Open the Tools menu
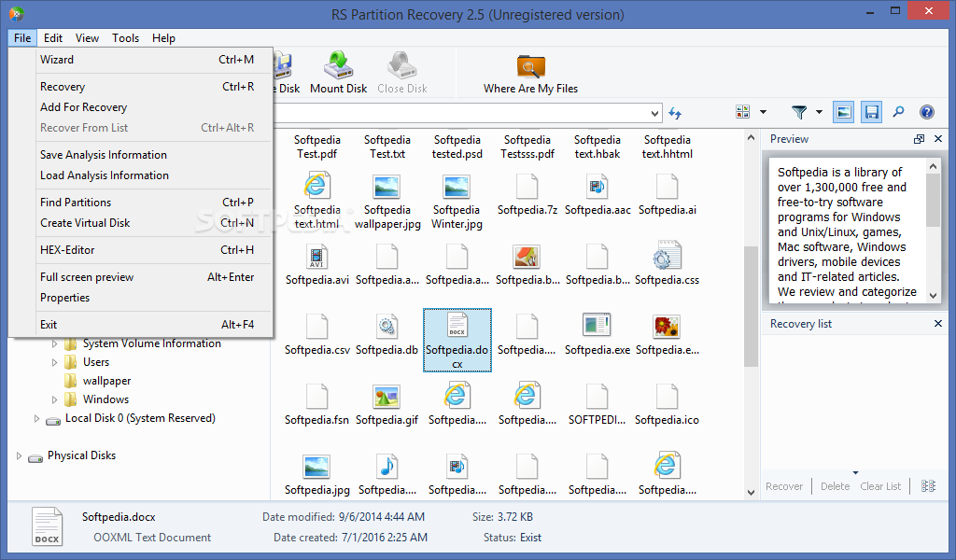 tap(126, 37)
